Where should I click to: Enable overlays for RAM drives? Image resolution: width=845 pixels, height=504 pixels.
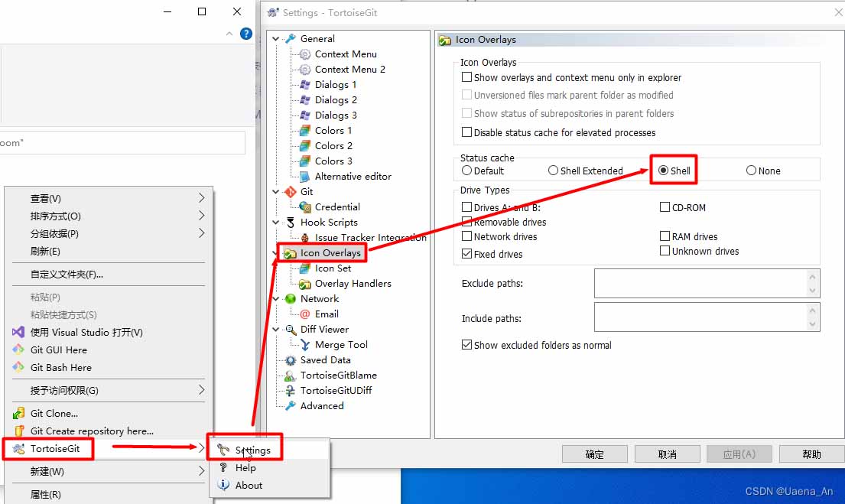[665, 236]
